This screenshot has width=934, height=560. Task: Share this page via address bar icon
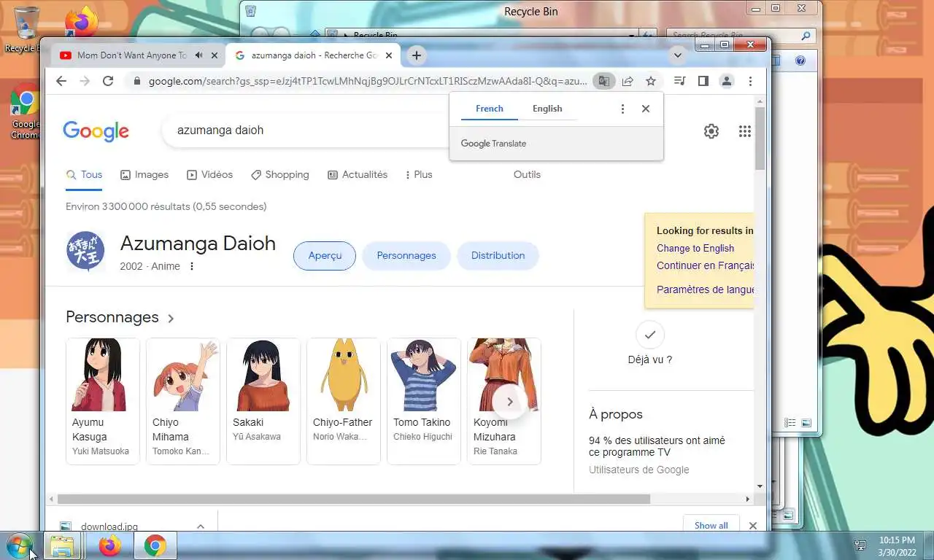point(628,81)
